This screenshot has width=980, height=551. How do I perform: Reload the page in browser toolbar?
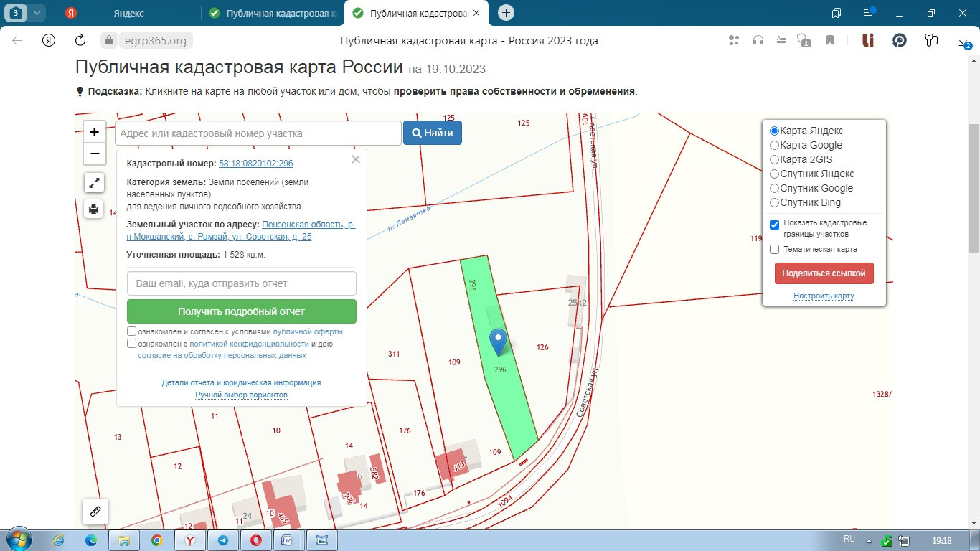(80, 40)
